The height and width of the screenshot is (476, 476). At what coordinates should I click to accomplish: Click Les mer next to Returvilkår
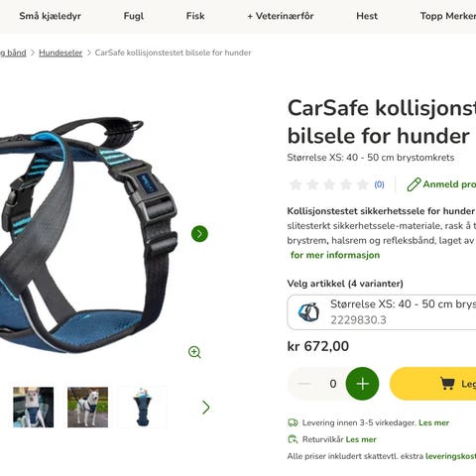point(361,439)
